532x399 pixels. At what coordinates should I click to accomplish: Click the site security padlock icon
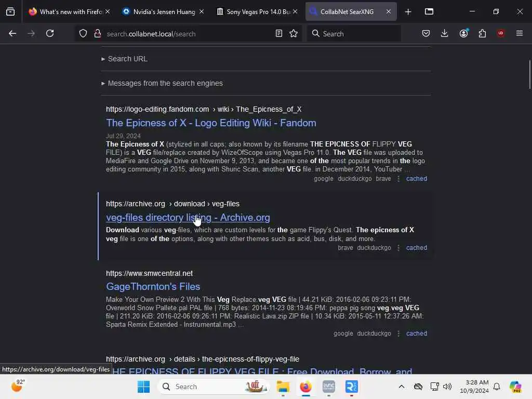tap(97, 33)
